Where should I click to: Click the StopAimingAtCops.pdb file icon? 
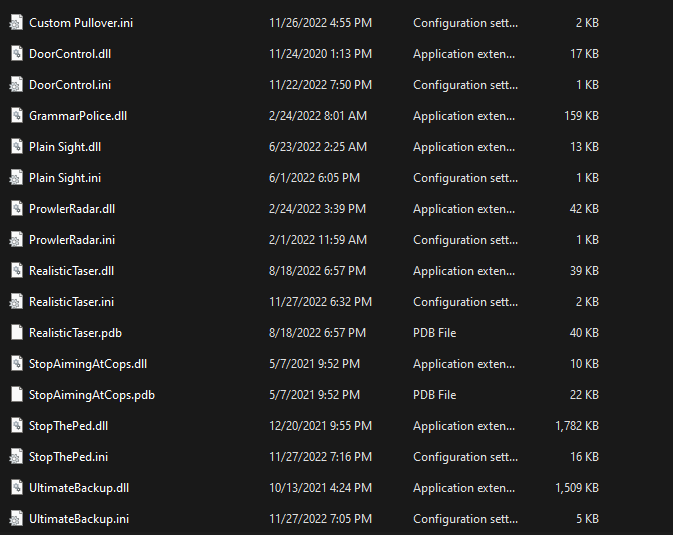pyautogui.click(x=16, y=394)
